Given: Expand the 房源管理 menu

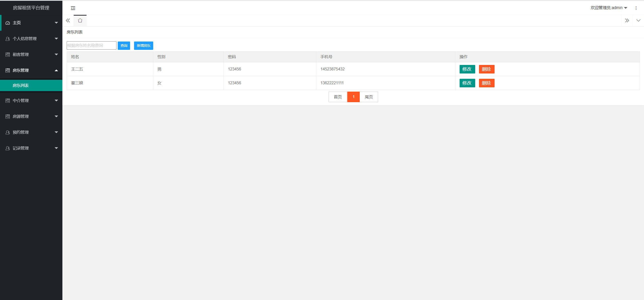Looking at the screenshot, I should pyautogui.click(x=31, y=117).
